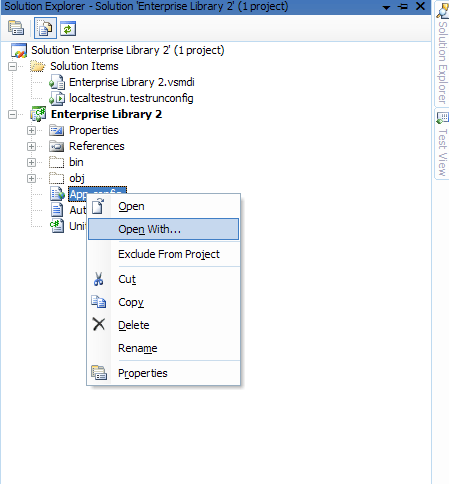Screen dimensions: 449x484
Task: Click the obj folder icon
Action: 56,178
